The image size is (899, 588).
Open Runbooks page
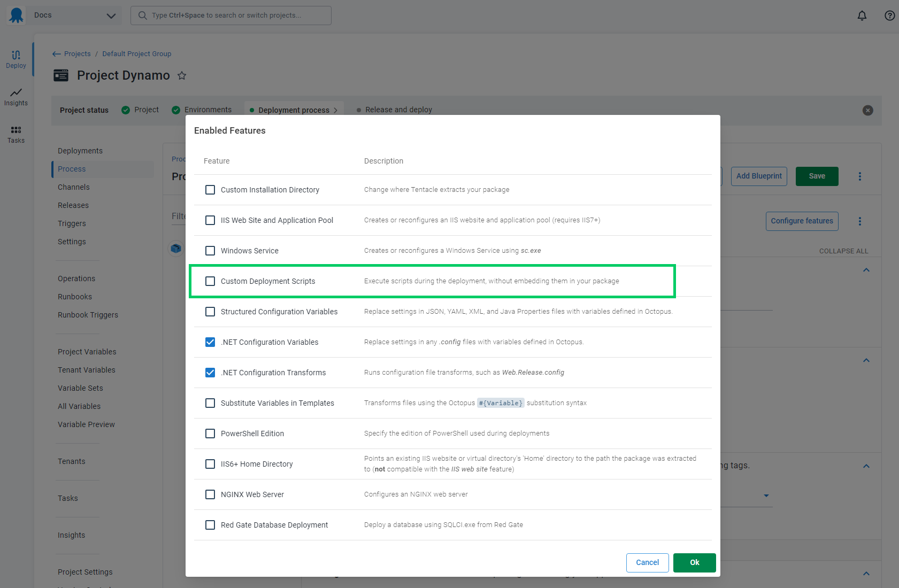[75, 297]
